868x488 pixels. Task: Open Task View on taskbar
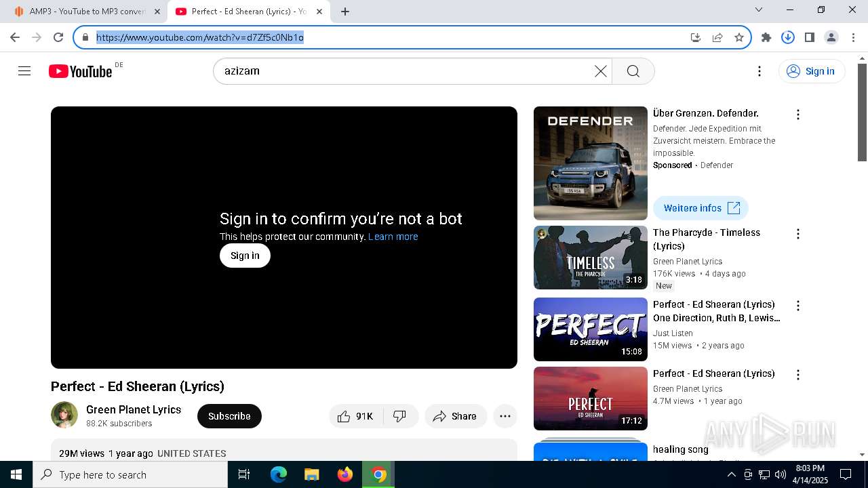pos(244,474)
